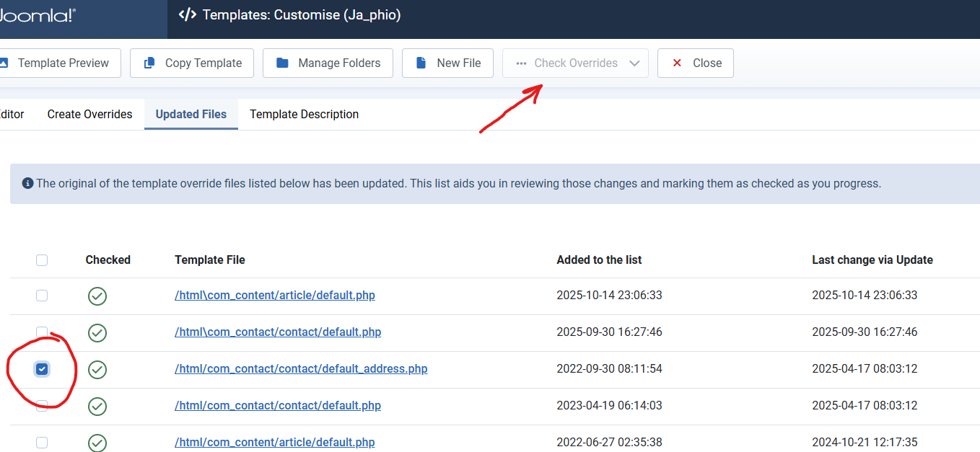Open the com_content default.php link added 2022-06-27
Image resolution: width=980 pixels, height=452 pixels.
click(274, 442)
